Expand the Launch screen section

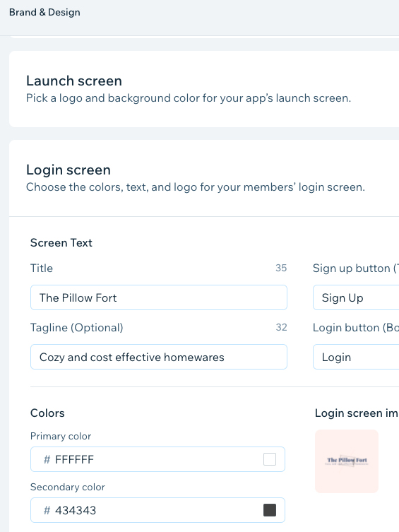(204, 89)
